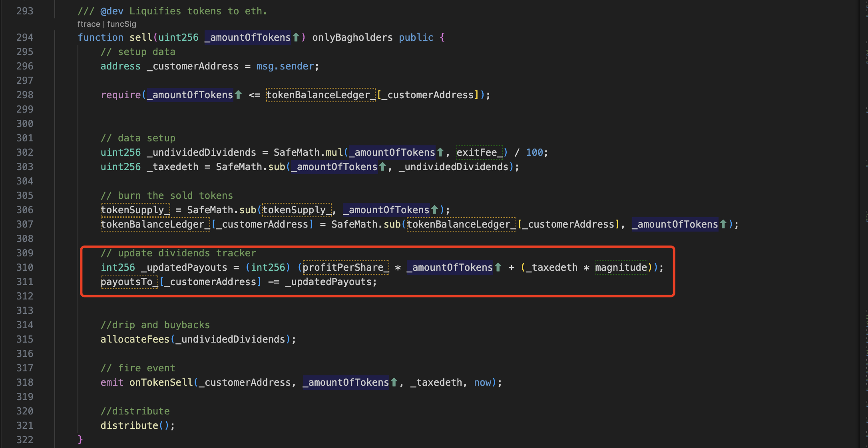868x448 pixels.
Task: Click _taxedeth declaration on line 303
Action: pyautogui.click(x=173, y=167)
